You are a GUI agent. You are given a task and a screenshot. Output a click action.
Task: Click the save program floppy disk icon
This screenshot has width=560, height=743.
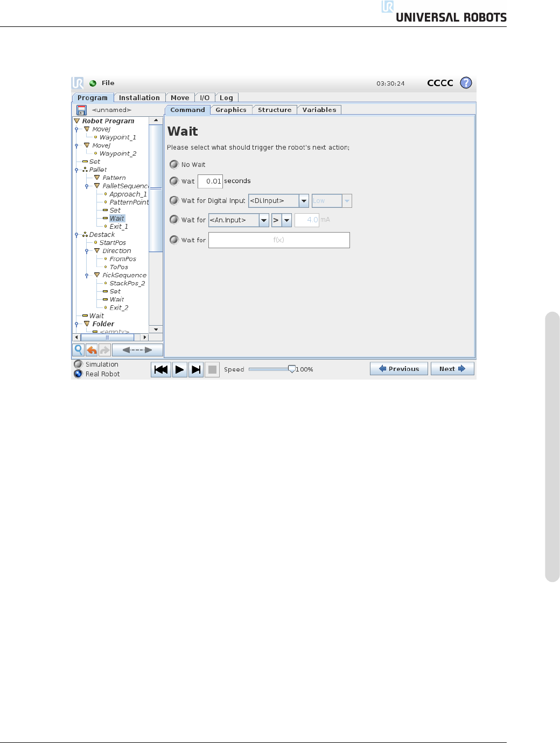pyautogui.click(x=82, y=110)
